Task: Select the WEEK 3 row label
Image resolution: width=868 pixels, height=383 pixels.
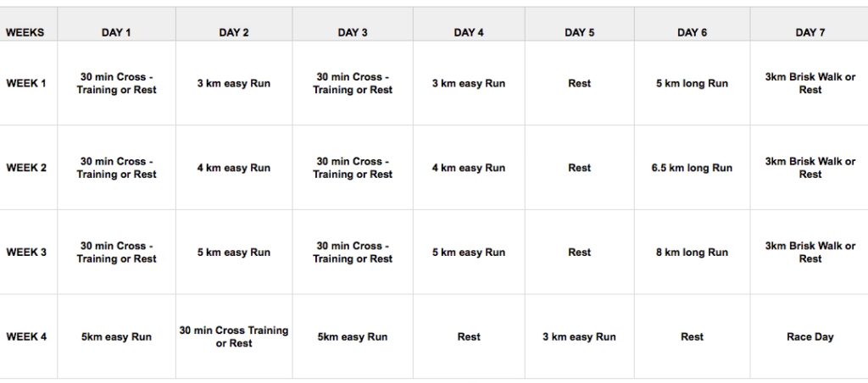Action: click(26, 253)
